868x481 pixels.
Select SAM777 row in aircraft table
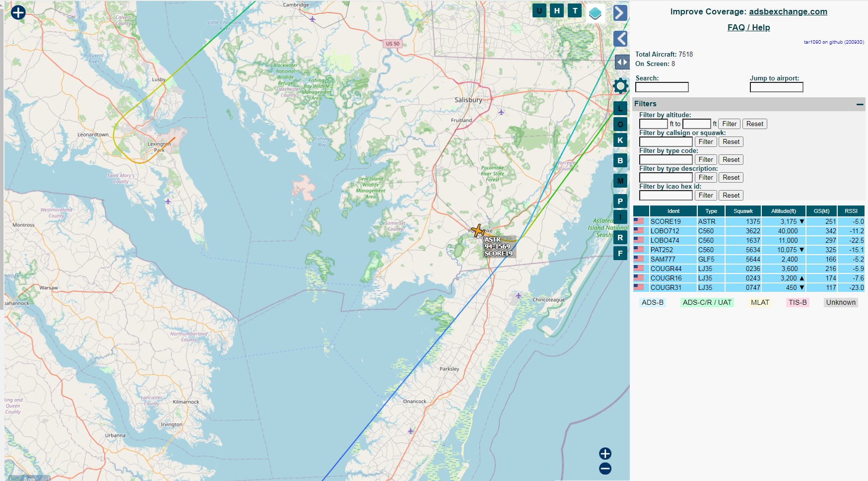[x=749, y=259]
